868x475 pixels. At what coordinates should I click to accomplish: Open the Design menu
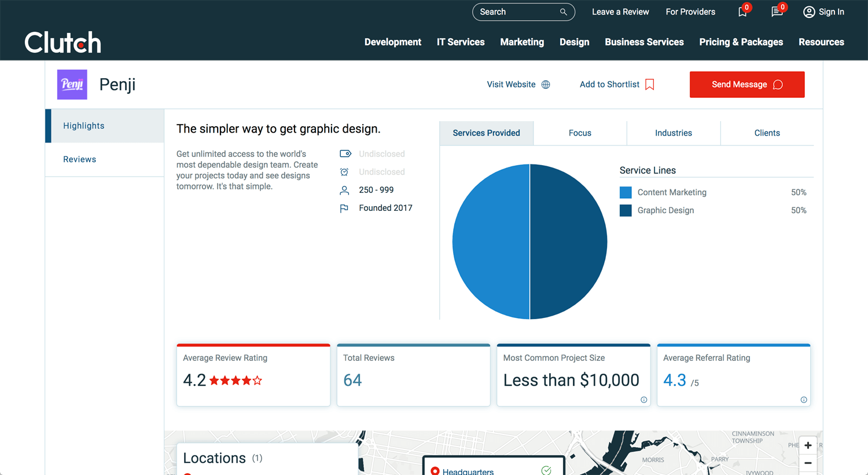[x=575, y=42]
